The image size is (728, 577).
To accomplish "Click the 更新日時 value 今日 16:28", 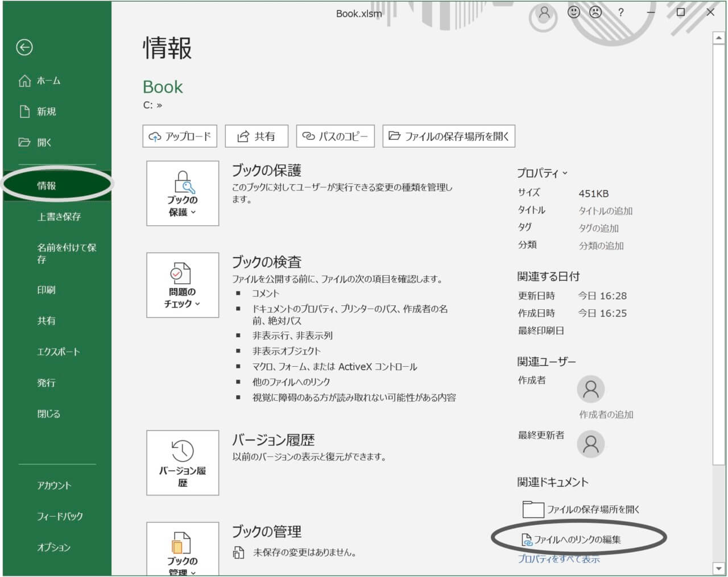I will (x=602, y=296).
